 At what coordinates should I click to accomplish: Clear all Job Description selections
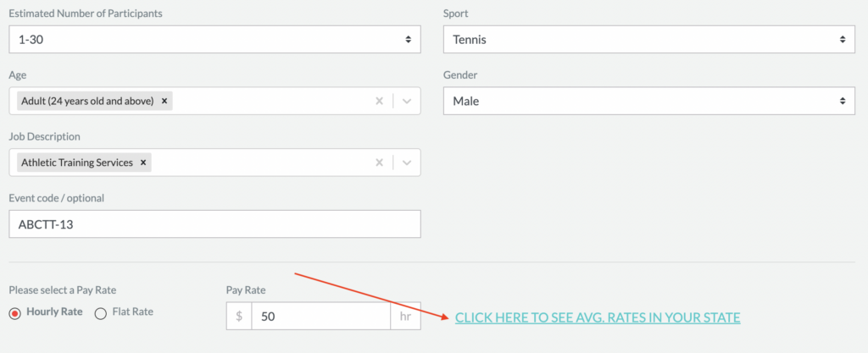[x=379, y=163]
